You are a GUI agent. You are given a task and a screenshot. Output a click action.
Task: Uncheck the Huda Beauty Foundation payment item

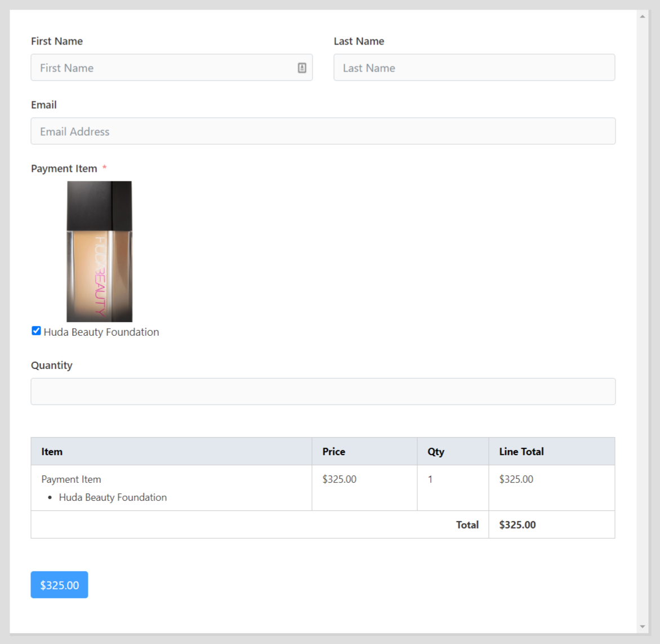[x=36, y=331]
